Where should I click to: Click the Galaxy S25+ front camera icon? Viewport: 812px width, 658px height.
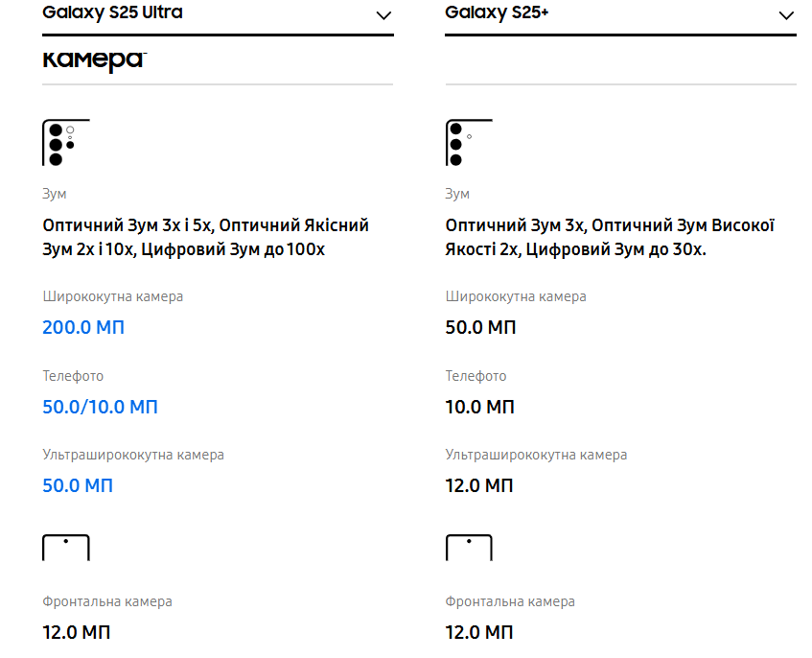(469, 548)
